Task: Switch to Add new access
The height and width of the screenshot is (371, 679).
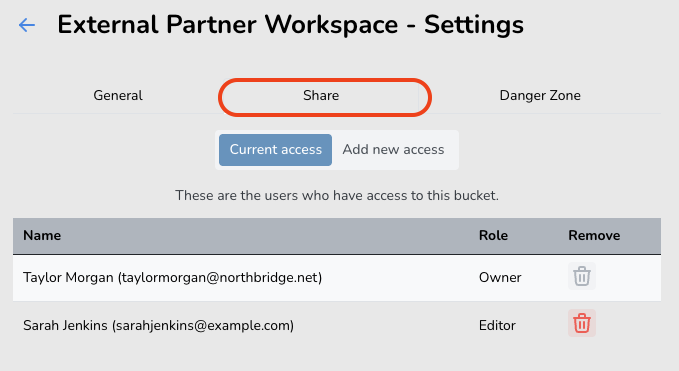Action: pyautogui.click(x=393, y=150)
